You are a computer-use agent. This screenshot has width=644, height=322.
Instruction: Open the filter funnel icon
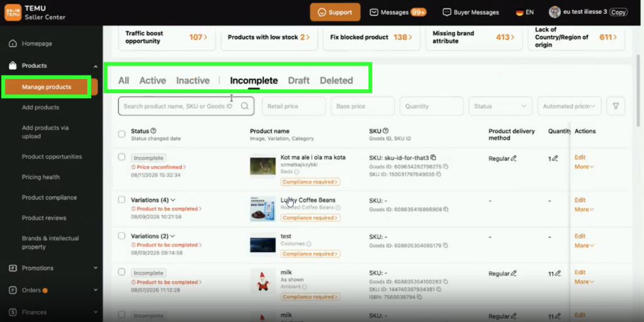point(616,106)
